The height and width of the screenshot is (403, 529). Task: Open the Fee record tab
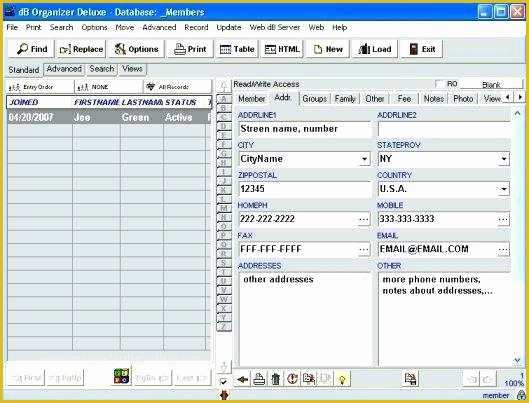(404, 99)
